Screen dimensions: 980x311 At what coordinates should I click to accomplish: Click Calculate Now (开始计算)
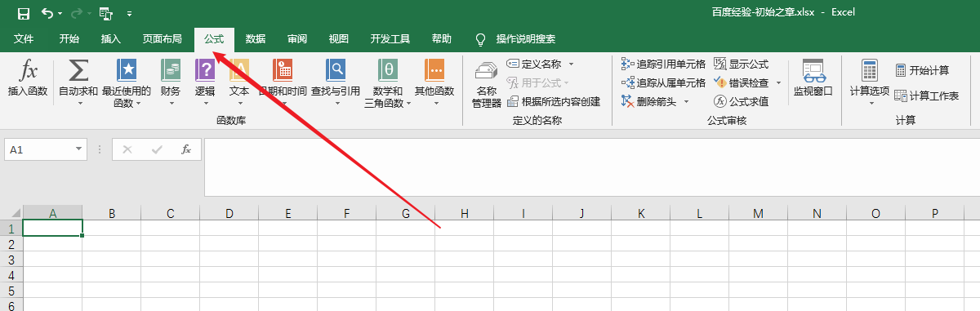click(x=922, y=70)
